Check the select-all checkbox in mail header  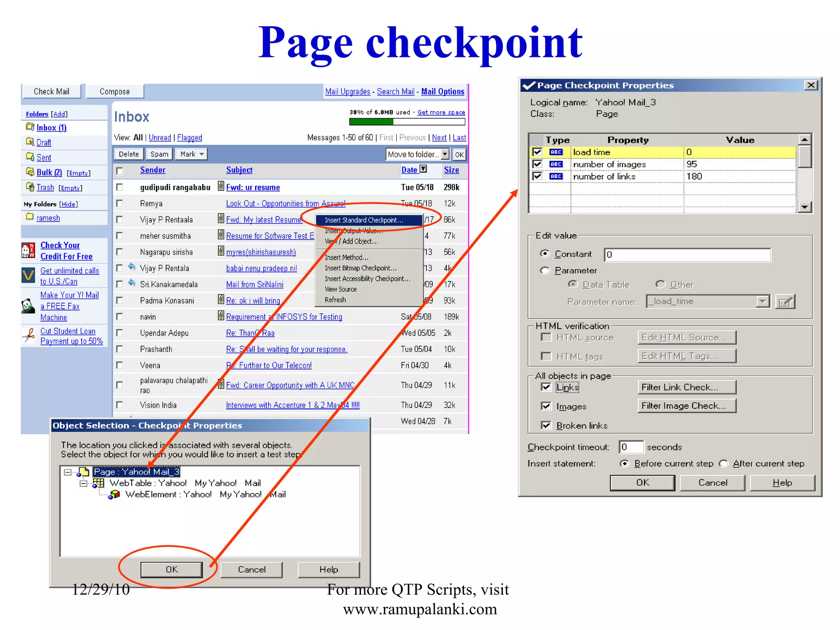pyautogui.click(x=120, y=171)
